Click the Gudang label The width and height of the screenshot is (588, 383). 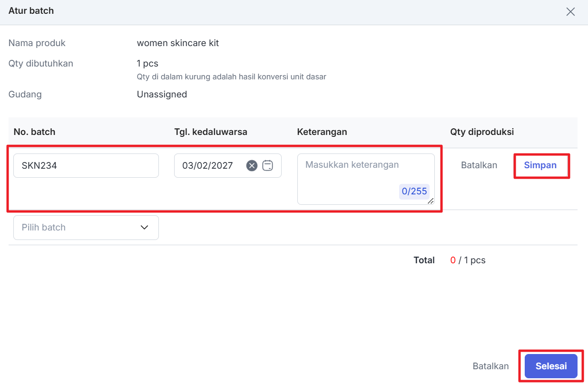[25, 95]
